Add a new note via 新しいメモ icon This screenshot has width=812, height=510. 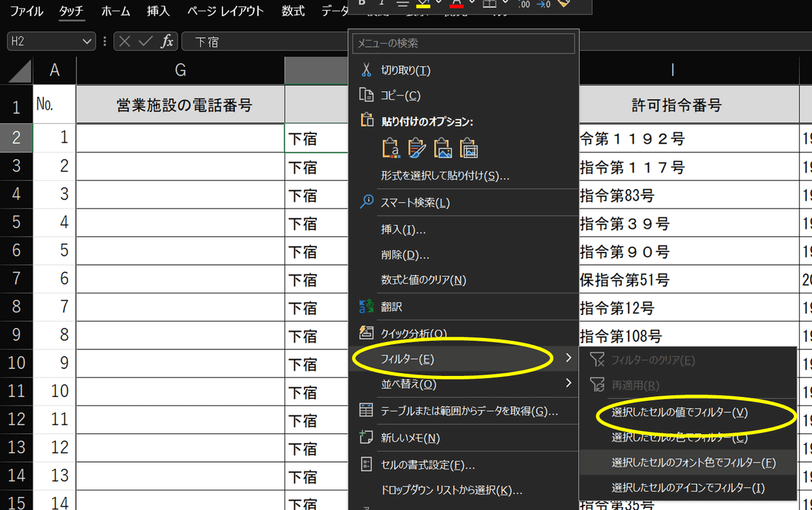[x=366, y=438]
